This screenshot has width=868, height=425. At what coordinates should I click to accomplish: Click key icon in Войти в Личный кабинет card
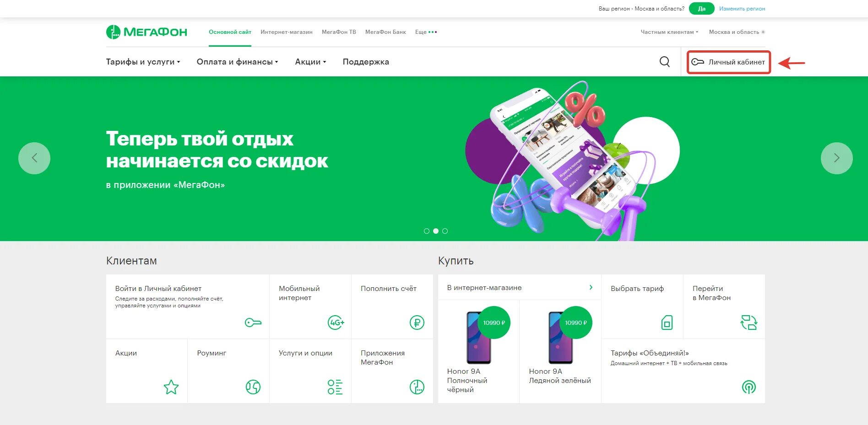point(253,323)
